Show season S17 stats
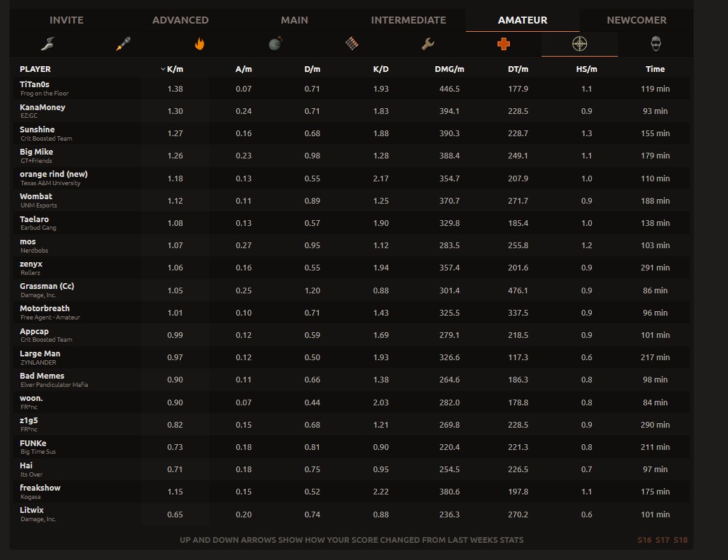 click(x=662, y=540)
